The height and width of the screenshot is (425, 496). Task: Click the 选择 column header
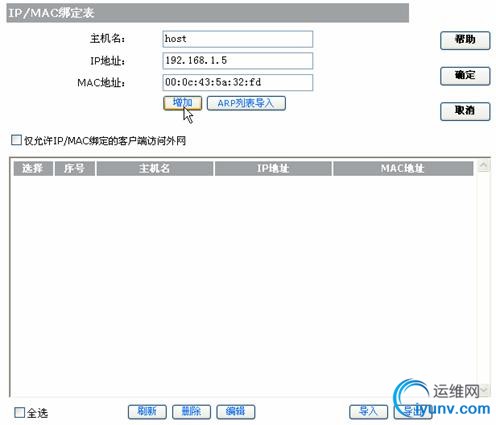coord(33,168)
